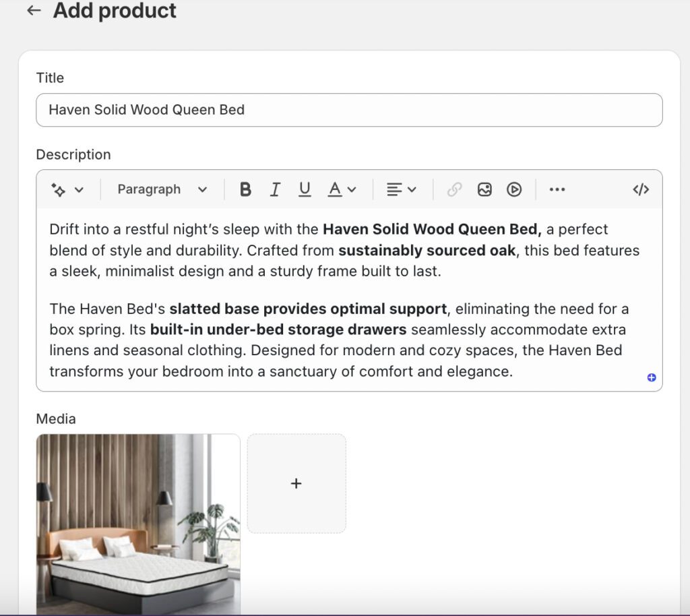
Task: Click the insert video icon
Action: pos(514,190)
